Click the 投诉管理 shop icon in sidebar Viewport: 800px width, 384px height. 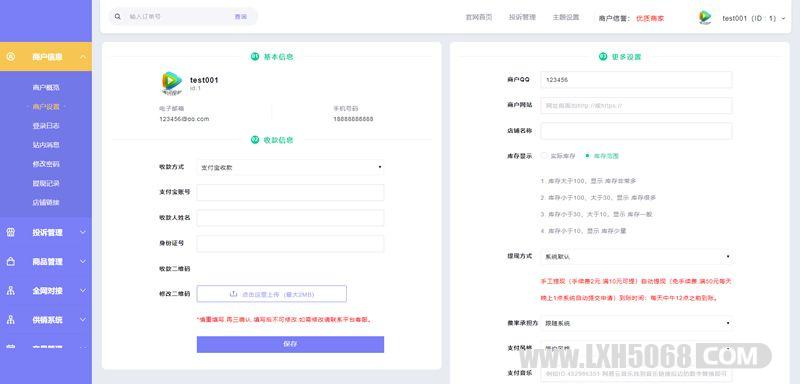point(11,233)
